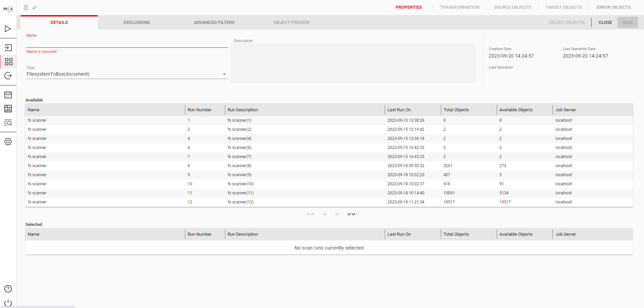Open the Transformation section link
The image size is (644, 308).
pos(460,7)
